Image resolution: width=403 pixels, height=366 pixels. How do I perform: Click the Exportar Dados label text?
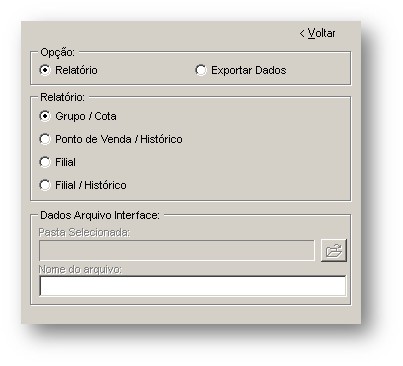click(x=249, y=70)
